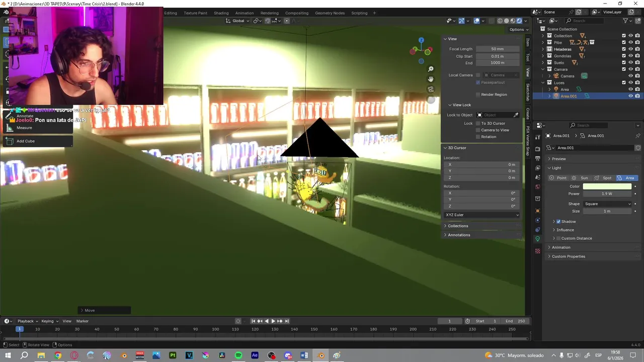Check the Camera to View lock option

(x=478, y=130)
